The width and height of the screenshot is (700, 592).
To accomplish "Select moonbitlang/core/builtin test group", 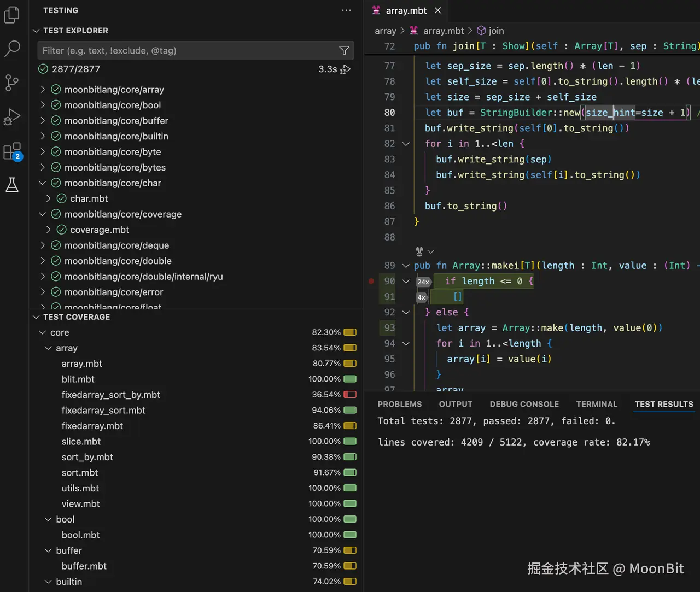I will pyautogui.click(x=116, y=136).
